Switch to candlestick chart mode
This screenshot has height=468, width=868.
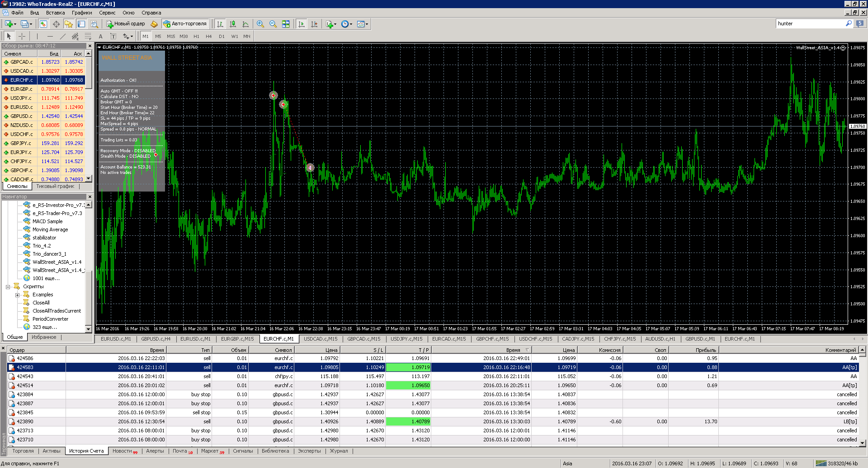(233, 24)
